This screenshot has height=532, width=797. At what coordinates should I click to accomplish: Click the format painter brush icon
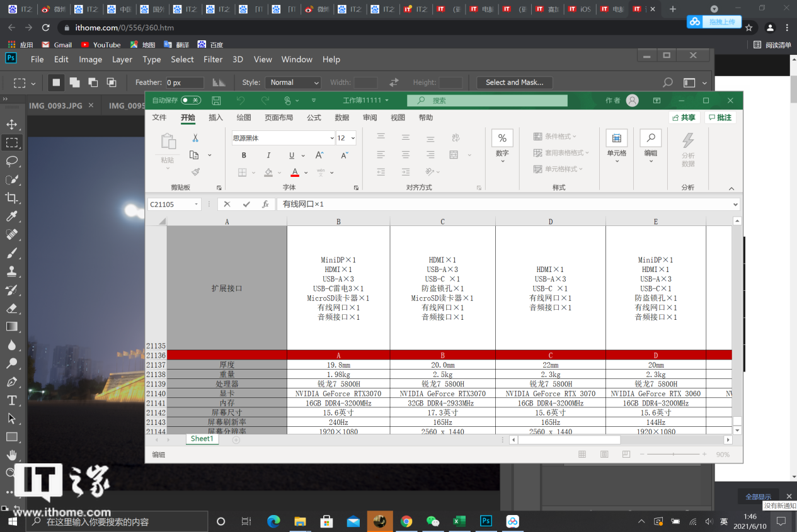coord(195,172)
